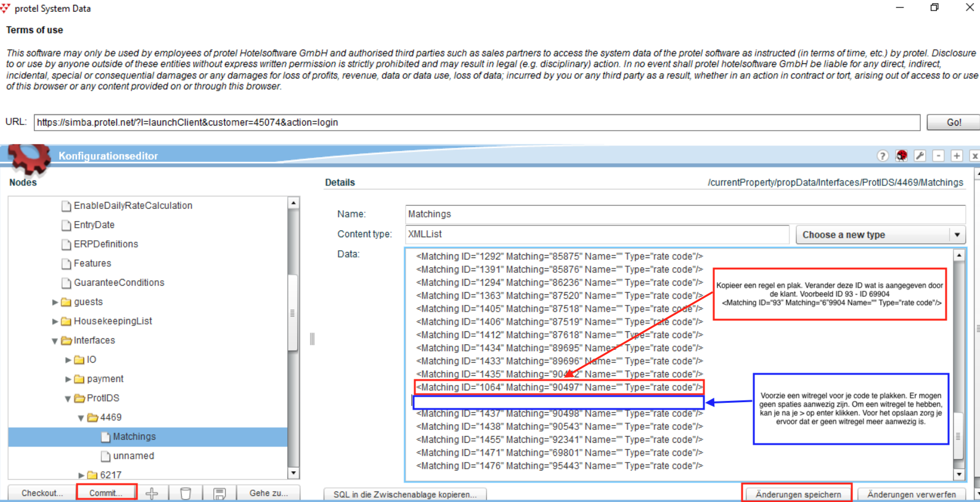Click the Commit... button
The height and width of the screenshot is (502, 980).
107,493
